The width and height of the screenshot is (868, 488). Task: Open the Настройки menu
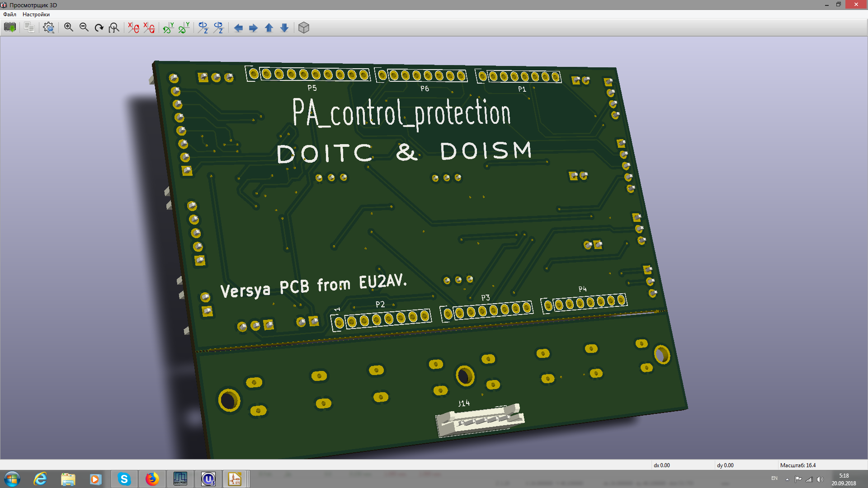(36, 14)
